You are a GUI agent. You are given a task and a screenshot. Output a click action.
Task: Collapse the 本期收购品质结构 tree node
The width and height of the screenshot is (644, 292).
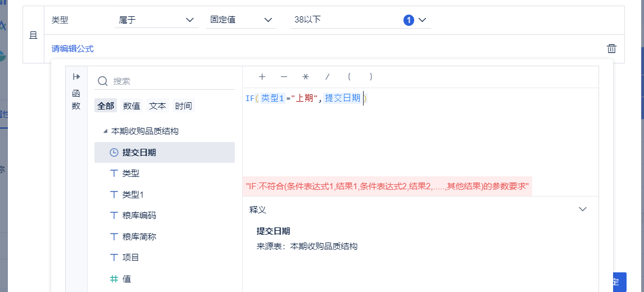tap(106, 131)
